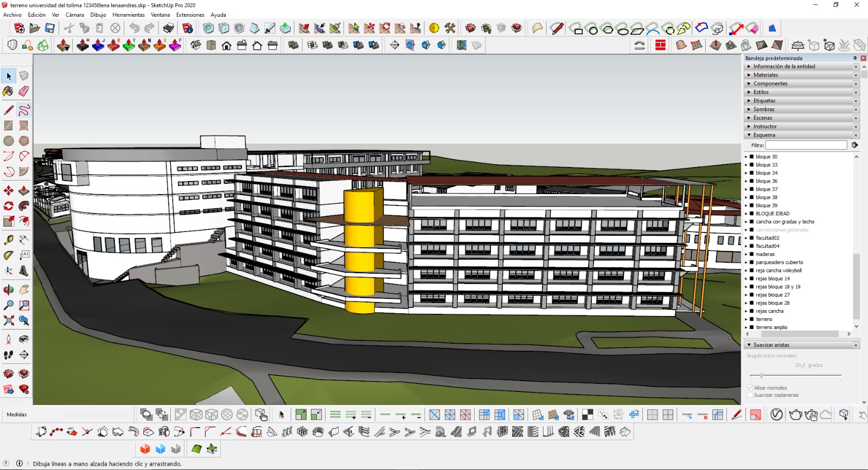Choose the Move tool
The image size is (868, 470).
click(x=9, y=191)
